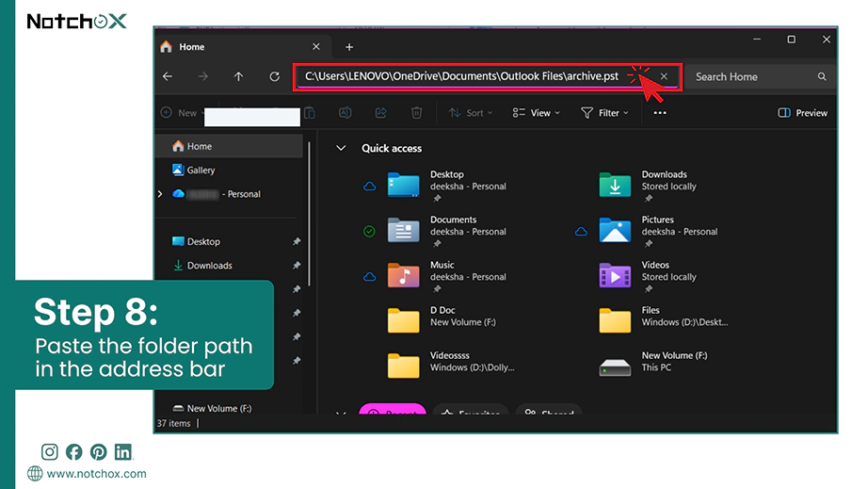Screen dimensions: 868x489
Task: Open the Facebook icon link
Action: pyautogui.click(x=73, y=452)
